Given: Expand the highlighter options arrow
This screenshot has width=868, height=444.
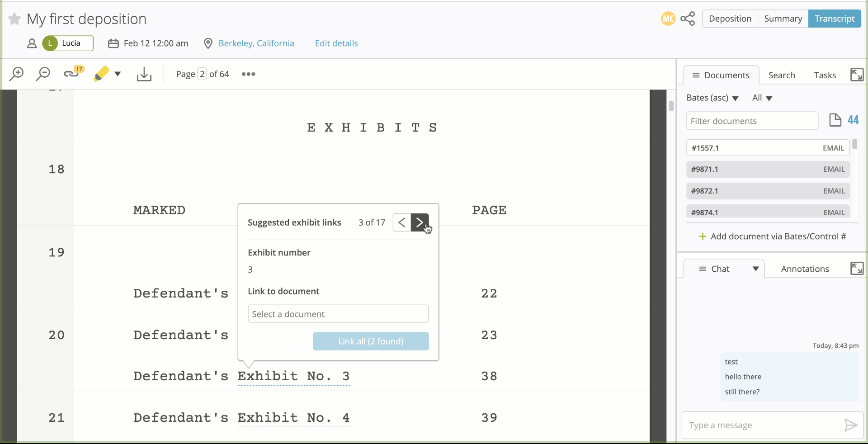Looking at the screenshot, I should point(118,74).
